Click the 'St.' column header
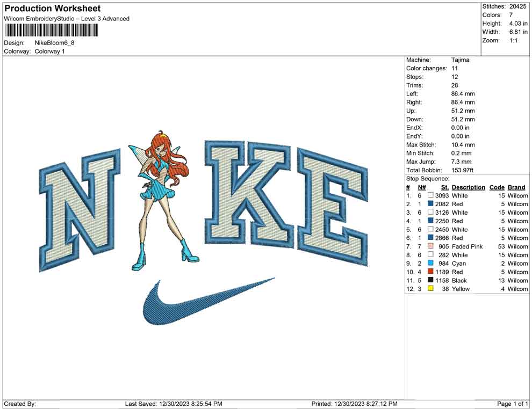The image size is (532, 409). [445, 187]
